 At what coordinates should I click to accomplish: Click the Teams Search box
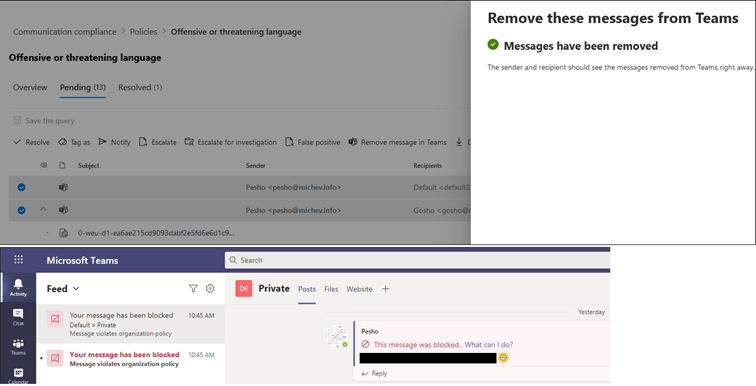click(x=418, y=260)
